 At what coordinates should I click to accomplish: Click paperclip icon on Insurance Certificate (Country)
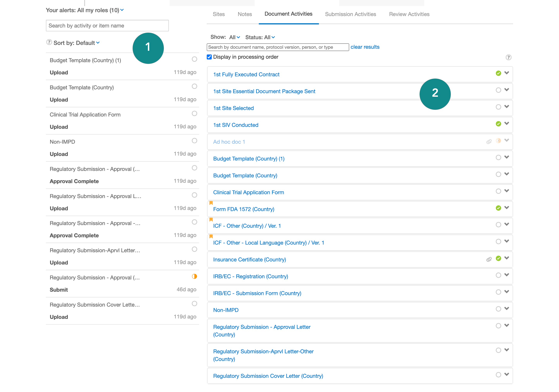pos(489,259)
